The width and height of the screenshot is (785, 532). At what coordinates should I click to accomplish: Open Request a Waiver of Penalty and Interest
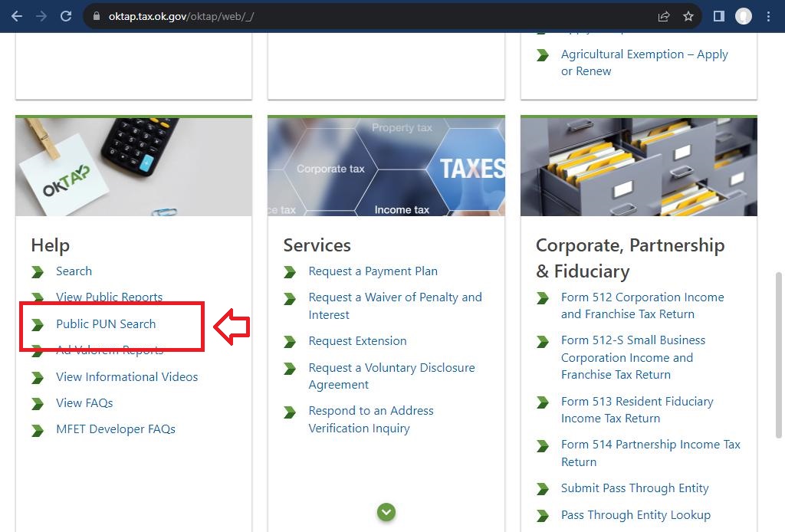[x=395, y=306]
